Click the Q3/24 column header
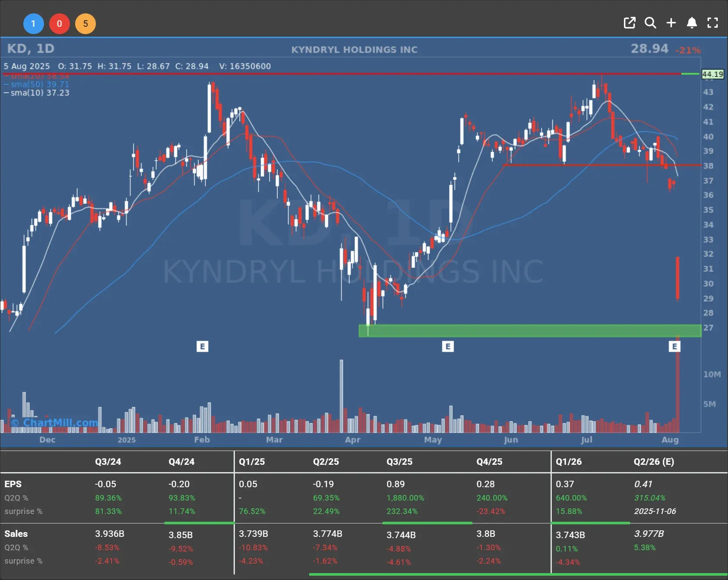This screenshot has height=580, width=728. pos(108,461)
